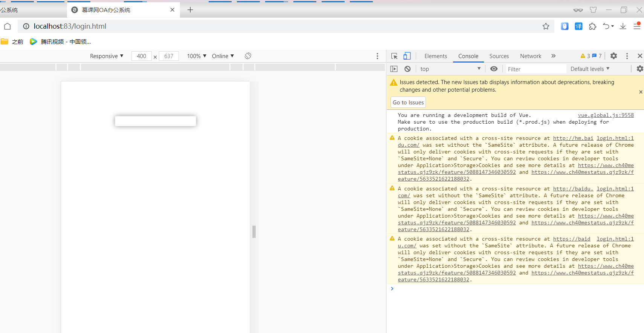
Task: Open the https://baidu.com/ link
Action: pyautogui.click(x=571, y=239)
